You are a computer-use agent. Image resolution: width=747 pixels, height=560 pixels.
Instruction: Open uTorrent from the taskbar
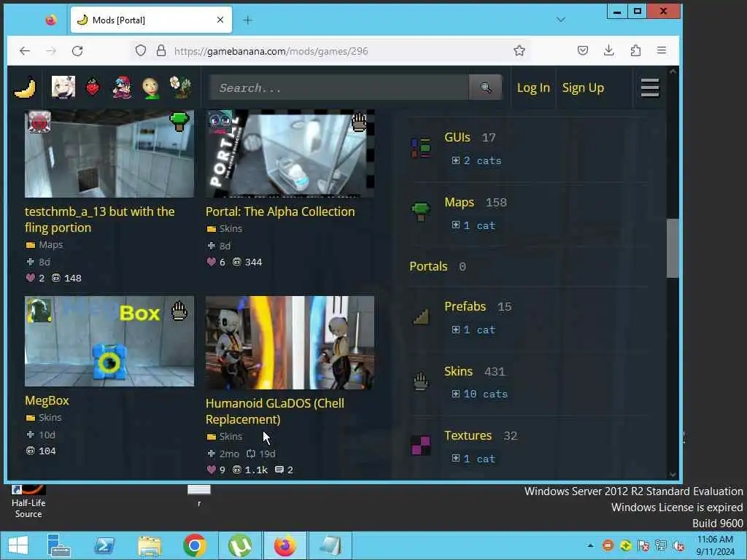click(239, 545)
